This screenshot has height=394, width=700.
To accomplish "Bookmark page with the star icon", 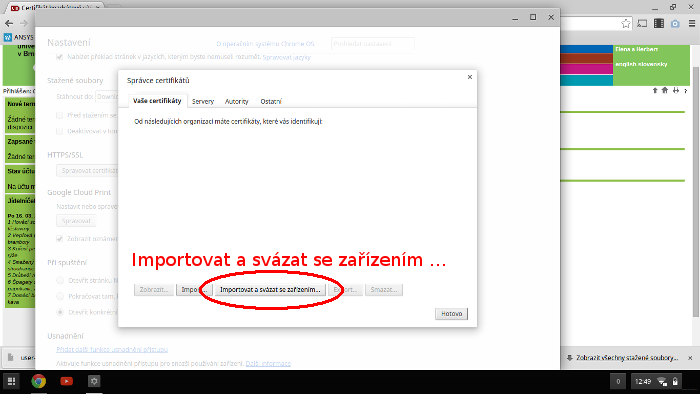I will click(626, 24).
